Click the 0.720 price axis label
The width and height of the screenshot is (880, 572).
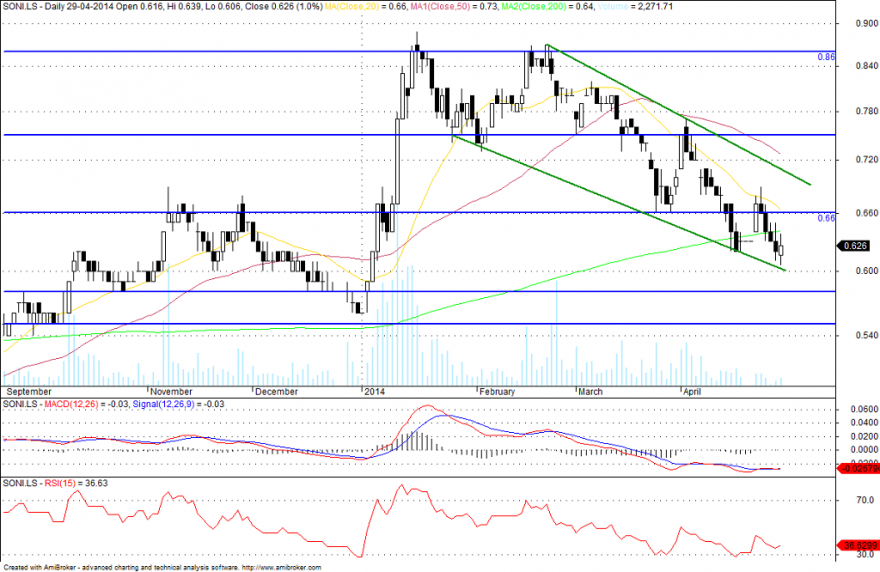tap(867, 160)
